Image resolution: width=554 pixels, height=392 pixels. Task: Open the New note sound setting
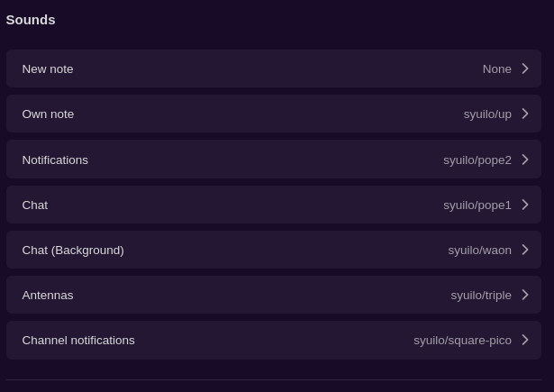(x=274, y=68)
